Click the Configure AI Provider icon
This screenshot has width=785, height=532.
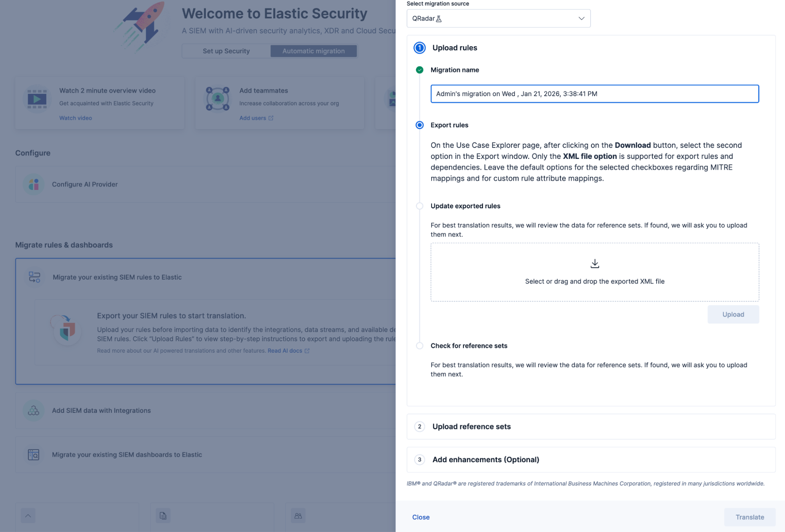tap(34, 184)
